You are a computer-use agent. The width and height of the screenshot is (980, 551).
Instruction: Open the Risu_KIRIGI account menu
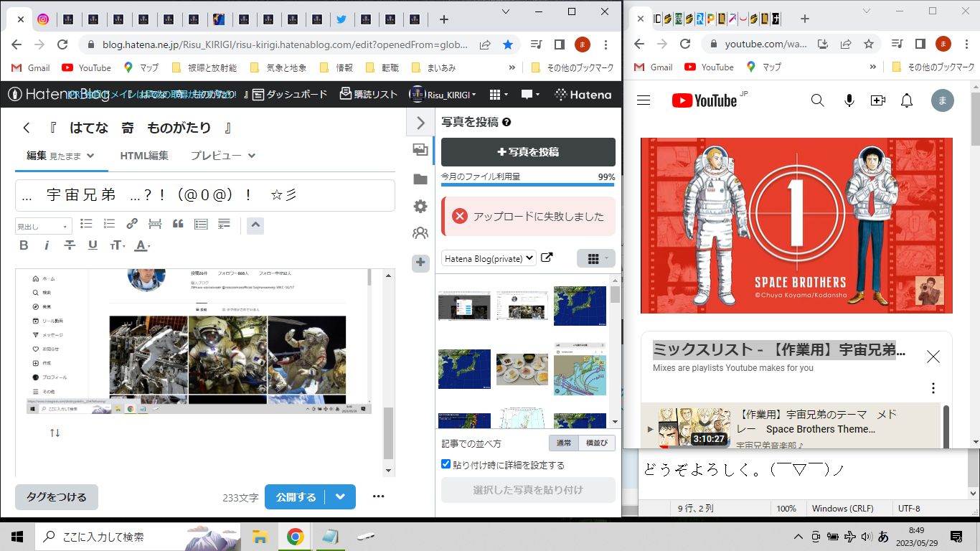click(444, 94)
